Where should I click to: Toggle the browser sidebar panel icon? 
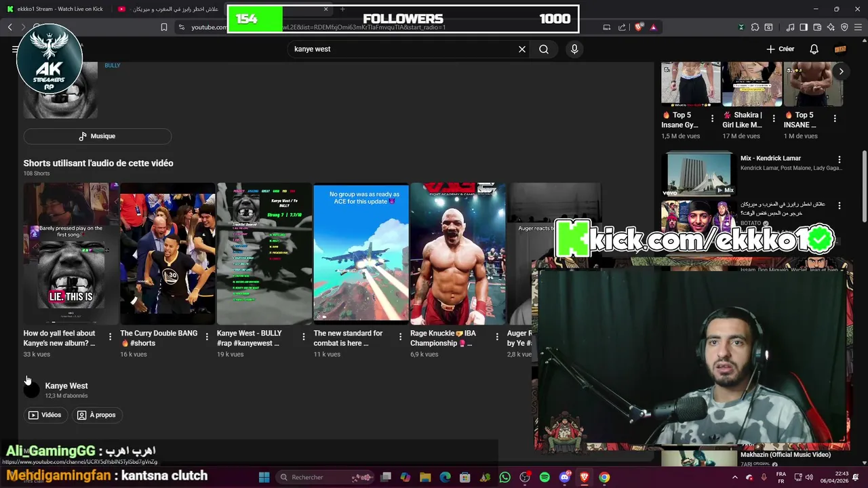(x=804, y=27)
